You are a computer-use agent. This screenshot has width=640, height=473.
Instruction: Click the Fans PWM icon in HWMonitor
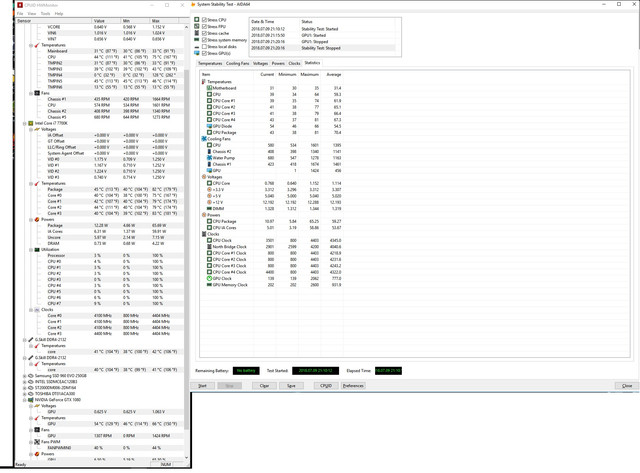tap(37, 442)
